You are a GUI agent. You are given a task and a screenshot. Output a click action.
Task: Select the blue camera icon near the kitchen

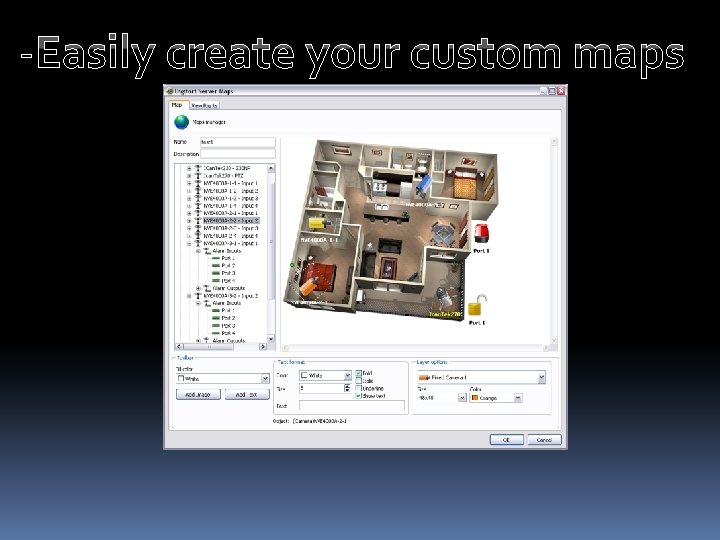coord(423,184)
